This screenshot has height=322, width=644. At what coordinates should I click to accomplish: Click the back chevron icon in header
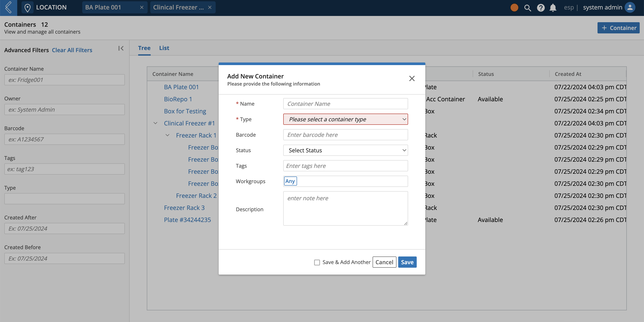coord(8,8)
